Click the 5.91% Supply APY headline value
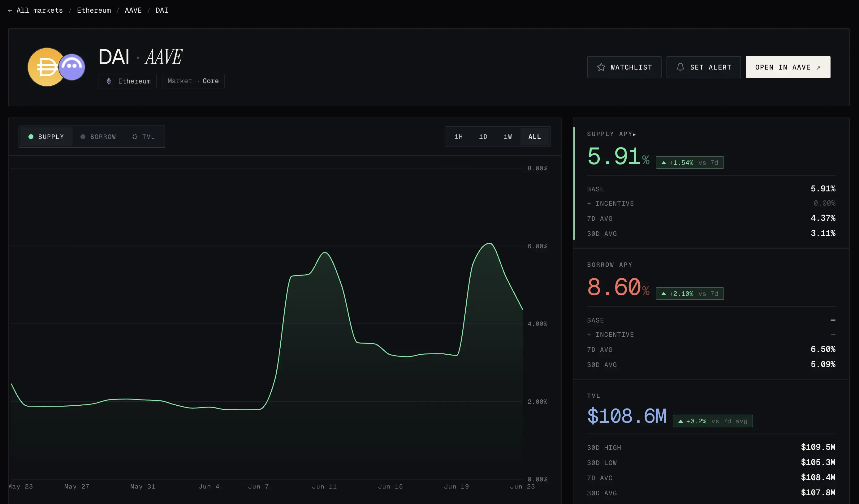The width and height of the screenshot is (859, 504). [618, 157]
